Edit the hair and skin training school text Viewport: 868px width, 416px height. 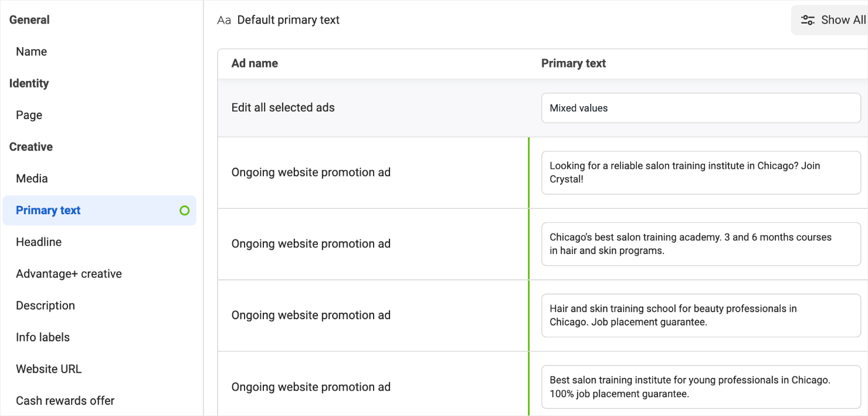point(701,315)
